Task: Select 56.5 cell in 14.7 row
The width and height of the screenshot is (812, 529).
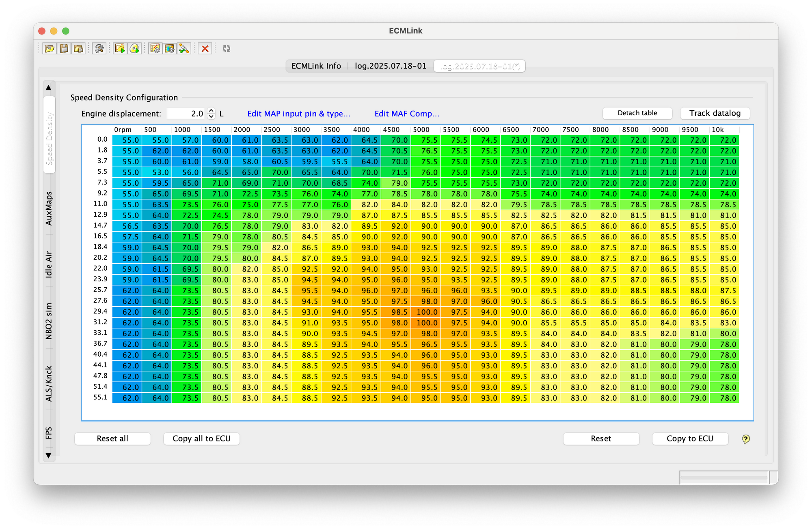Action: [x=127, y=226]
